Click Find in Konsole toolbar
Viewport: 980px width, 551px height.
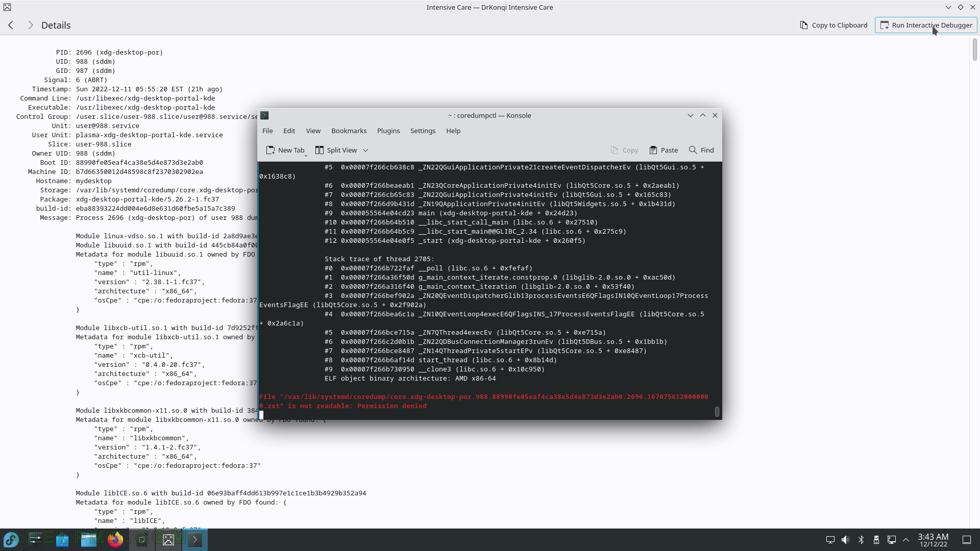(x=701, y=150)
